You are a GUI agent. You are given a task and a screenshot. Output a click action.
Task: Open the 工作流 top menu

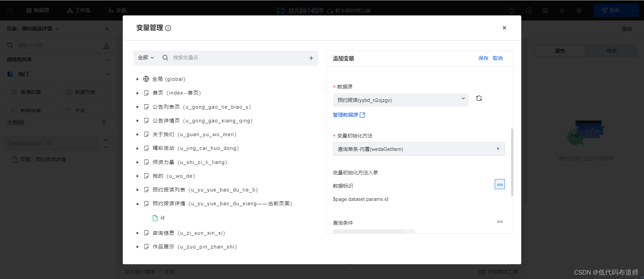pos(79,10)
